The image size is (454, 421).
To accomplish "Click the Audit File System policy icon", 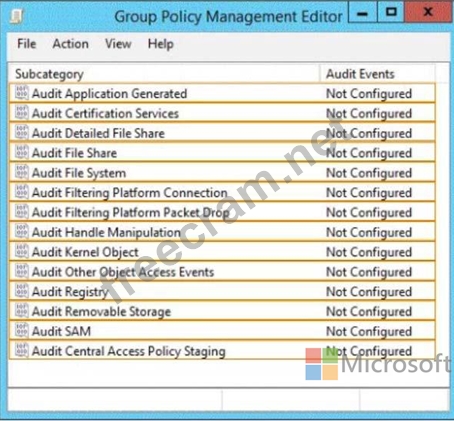I will tap(22, 172).
